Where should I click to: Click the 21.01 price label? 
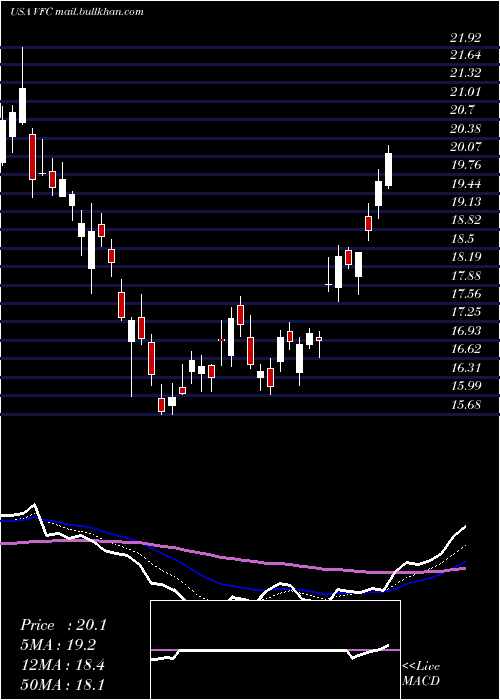465,92
